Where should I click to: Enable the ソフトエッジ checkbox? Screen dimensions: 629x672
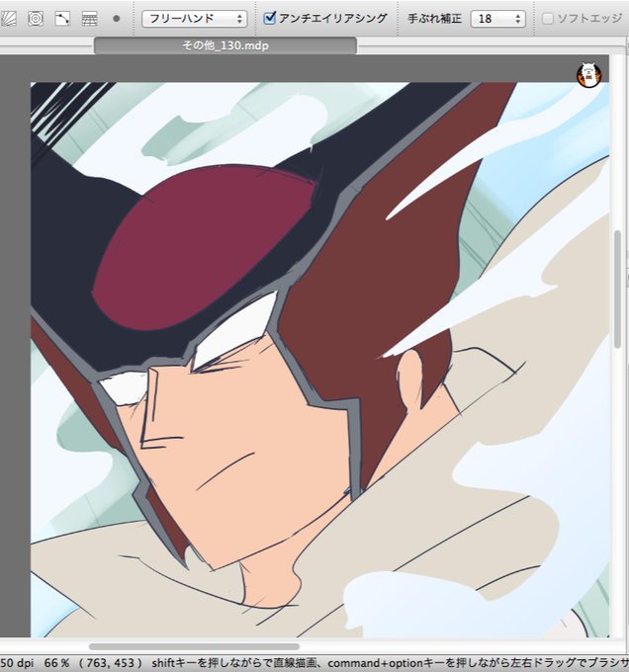tap(547, 19)
